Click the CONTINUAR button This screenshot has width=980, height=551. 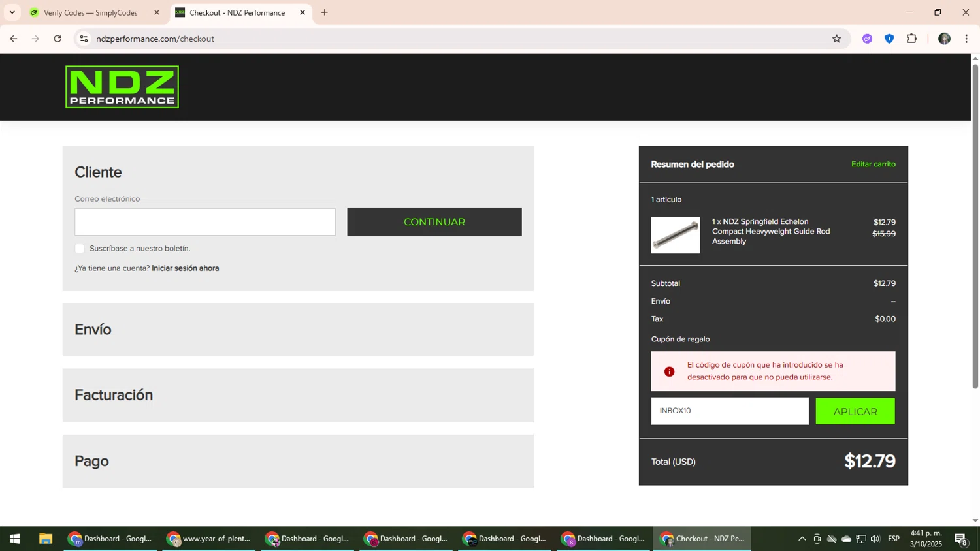434,222
